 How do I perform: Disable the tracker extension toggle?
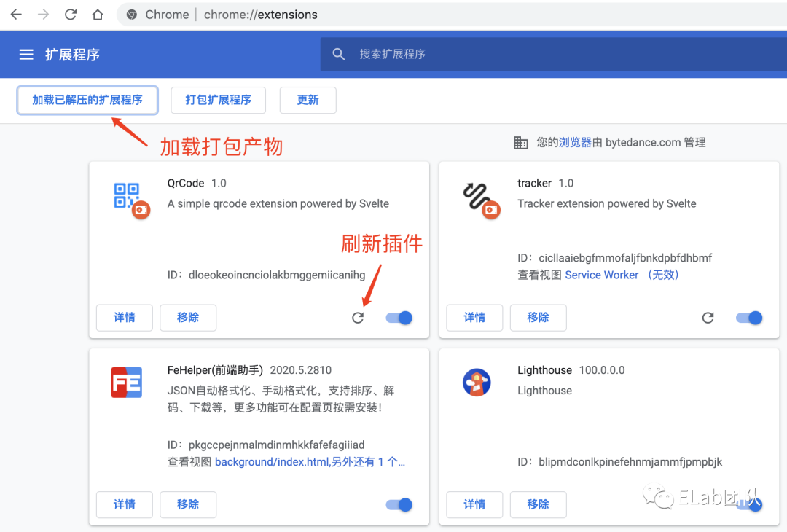[749, 318]
